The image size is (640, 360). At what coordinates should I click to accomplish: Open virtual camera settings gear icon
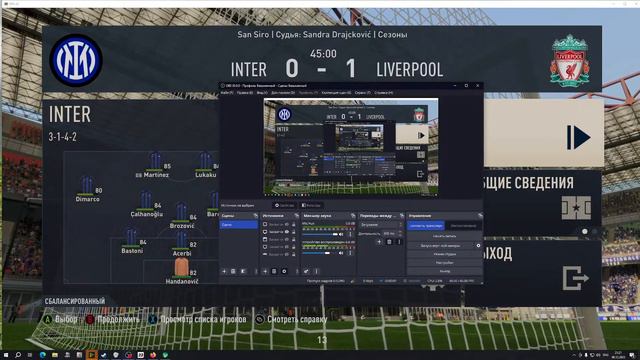tap(478, 246)
